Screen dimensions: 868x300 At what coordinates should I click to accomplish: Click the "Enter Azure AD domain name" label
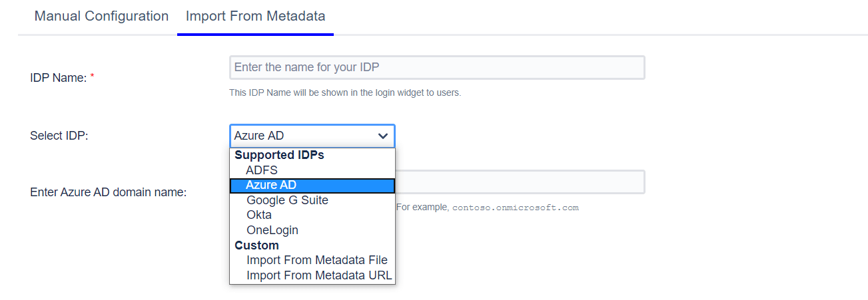[108, 192]
